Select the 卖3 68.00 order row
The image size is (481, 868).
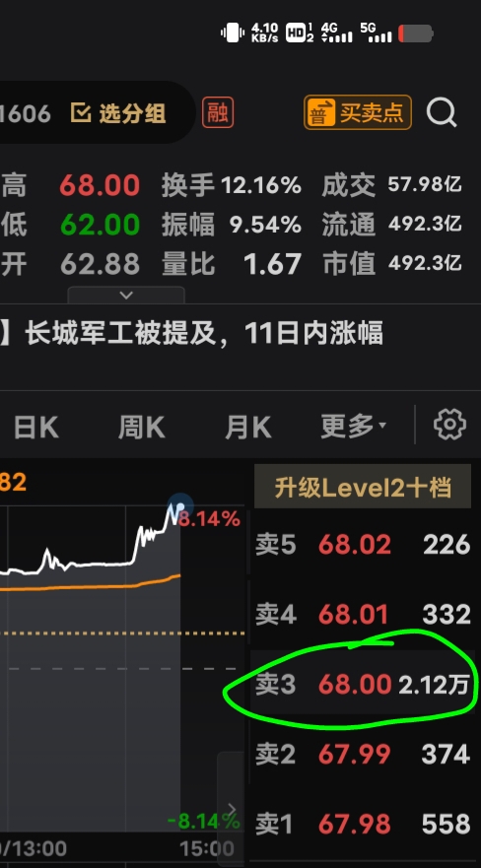point(363,684)
